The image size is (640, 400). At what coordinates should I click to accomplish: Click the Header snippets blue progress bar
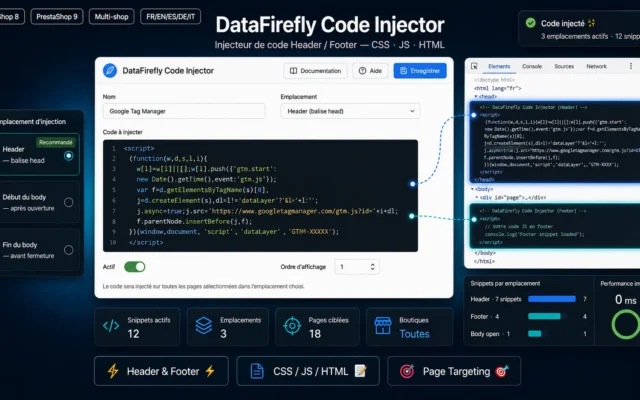tap(552, 299)
